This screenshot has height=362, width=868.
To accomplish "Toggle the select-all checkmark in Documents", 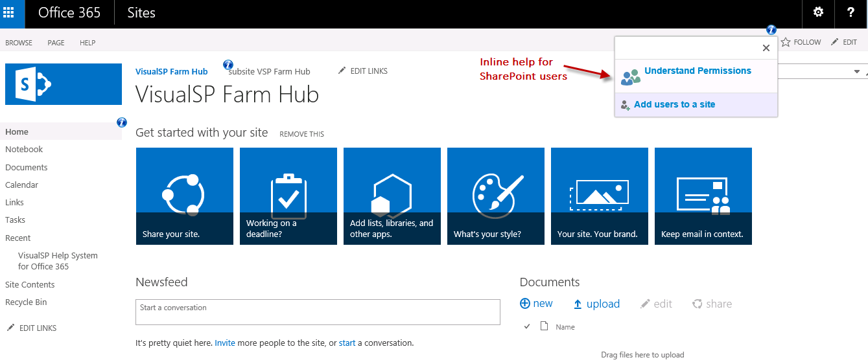I will (527, 326).
